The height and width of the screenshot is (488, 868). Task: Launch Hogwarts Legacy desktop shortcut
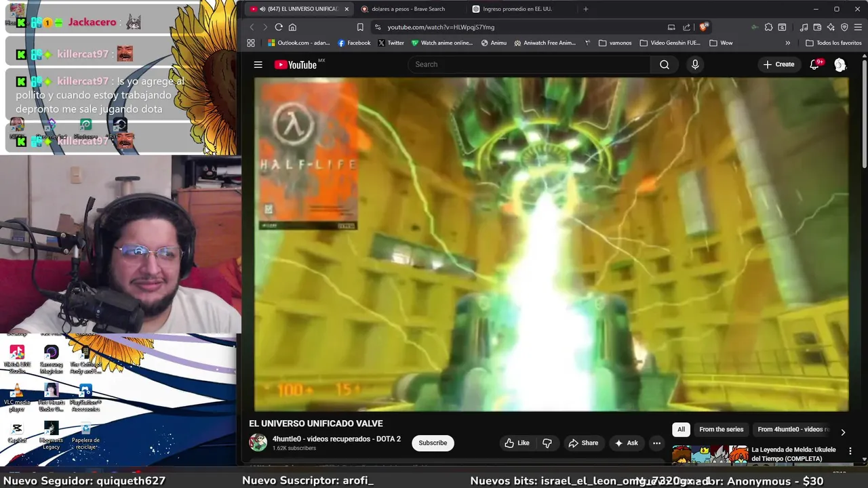pos(52,436)
